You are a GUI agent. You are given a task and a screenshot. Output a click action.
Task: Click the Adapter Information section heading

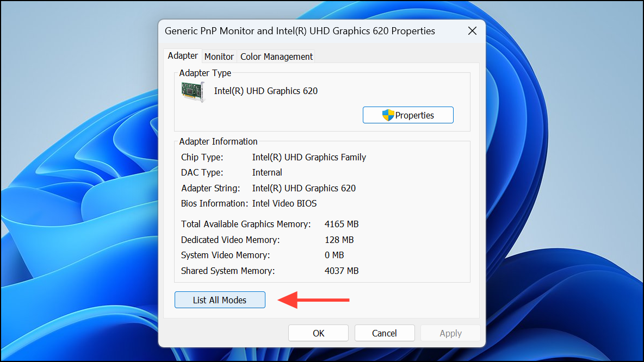[218, 141]
